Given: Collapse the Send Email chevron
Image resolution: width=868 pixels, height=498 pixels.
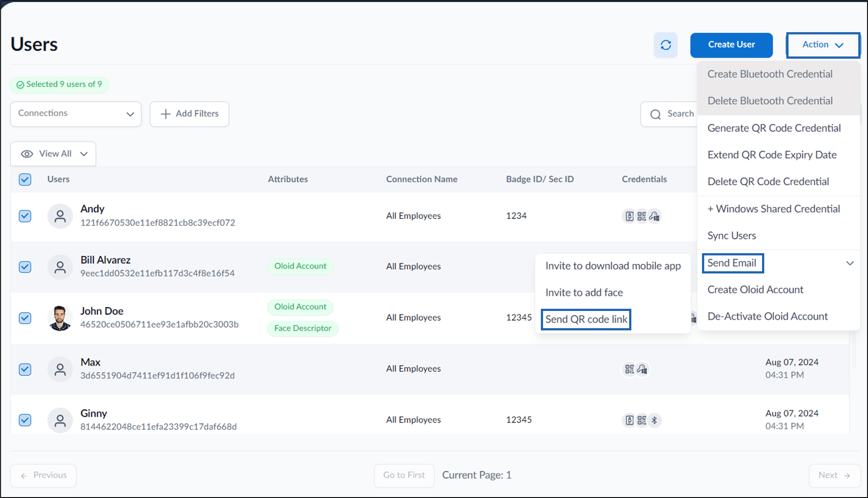Looking at the screenshot, I should [x=849, y=263].
